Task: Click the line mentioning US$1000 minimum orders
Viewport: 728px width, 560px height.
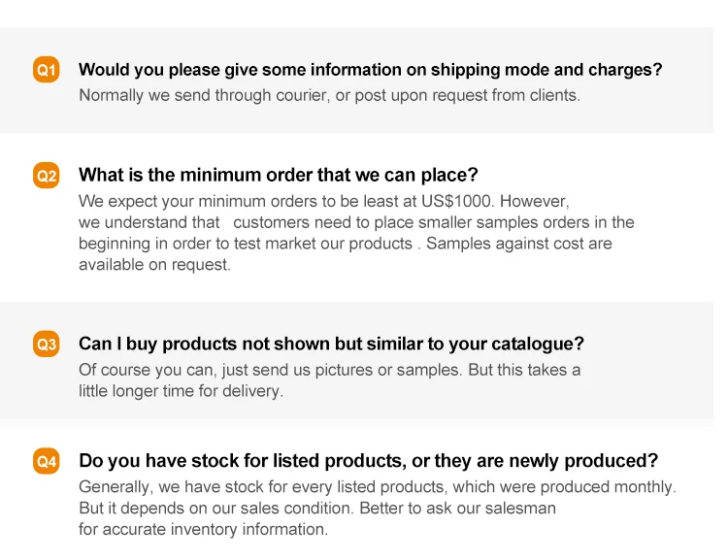Action: point(323,201)
